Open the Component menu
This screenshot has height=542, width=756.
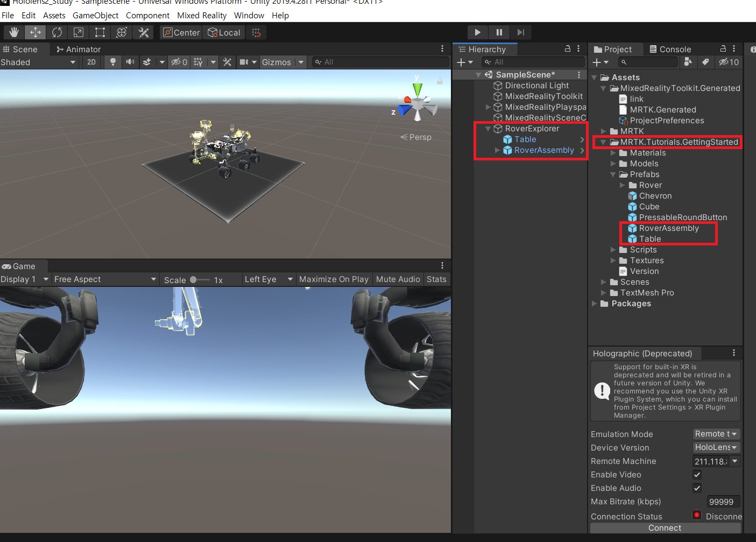coord(147,15)
